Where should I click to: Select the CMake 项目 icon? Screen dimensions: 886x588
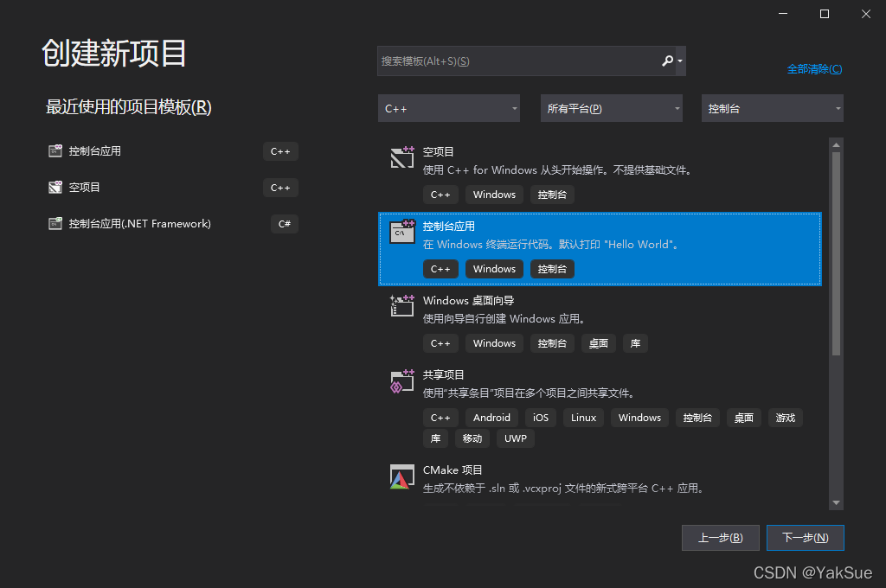pos(401,476)
